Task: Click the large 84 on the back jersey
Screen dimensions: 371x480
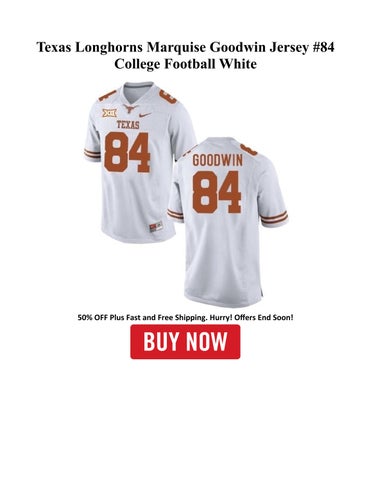Action: coord(217,192)
